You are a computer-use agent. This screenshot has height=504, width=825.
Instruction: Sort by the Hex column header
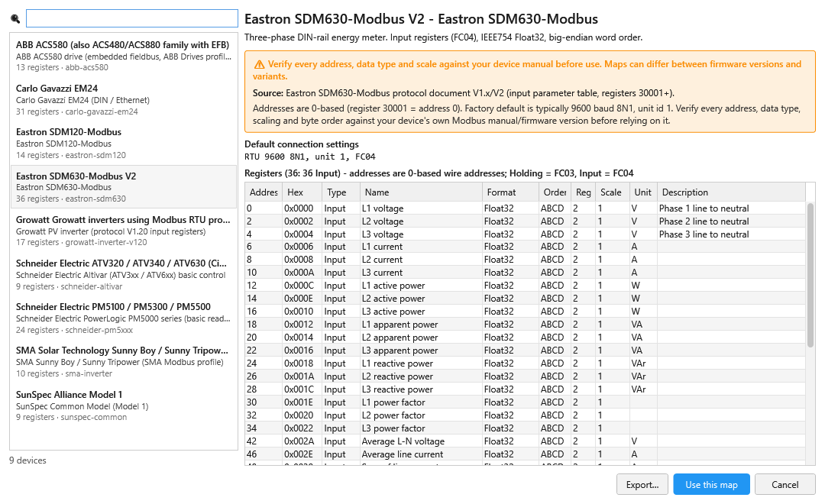tap(302, 192)
